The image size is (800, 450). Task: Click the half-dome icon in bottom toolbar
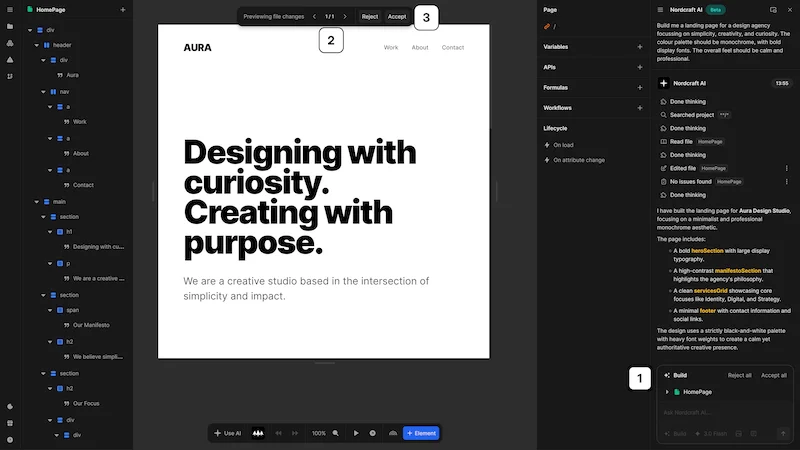(x=393, y=433)
